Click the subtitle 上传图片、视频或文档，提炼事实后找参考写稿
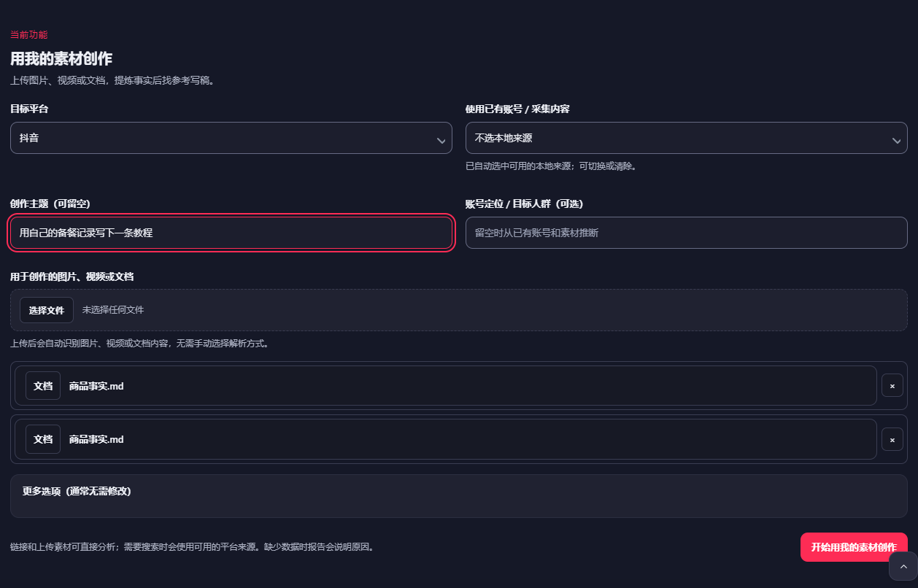This screenshot has height=588, width=918. pos(112,80)
